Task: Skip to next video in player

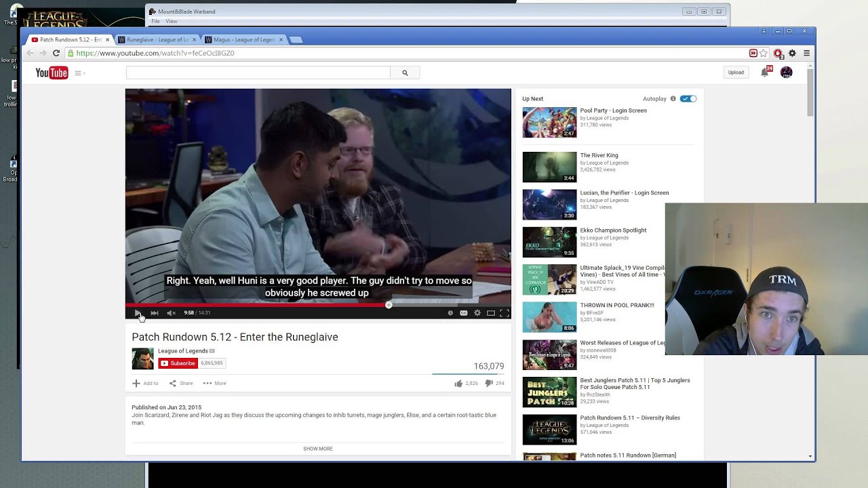Action: (x=155, y=313)
